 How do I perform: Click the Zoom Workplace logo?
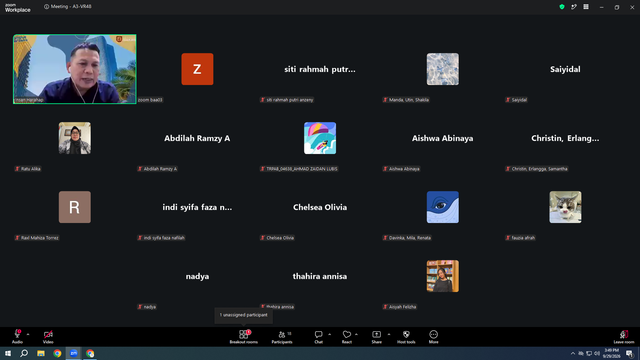click(x=18, y=8)
